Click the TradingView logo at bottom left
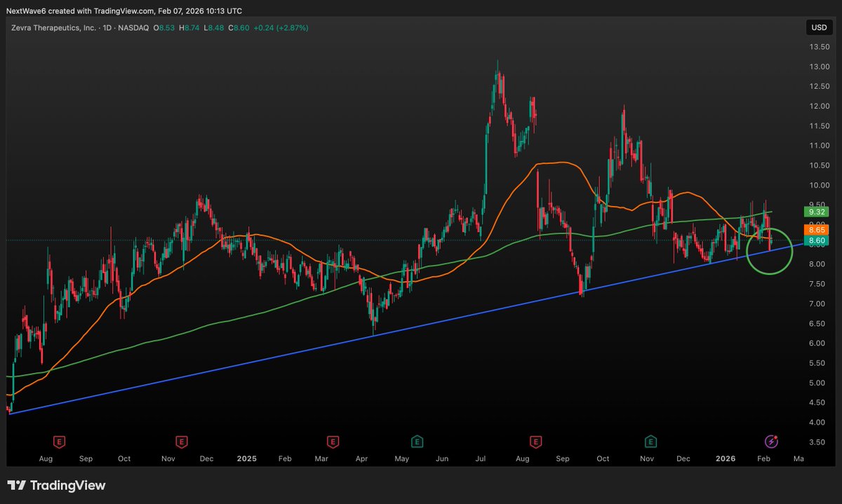Viewport: 842px width, 504px height. tap(56, 485)
